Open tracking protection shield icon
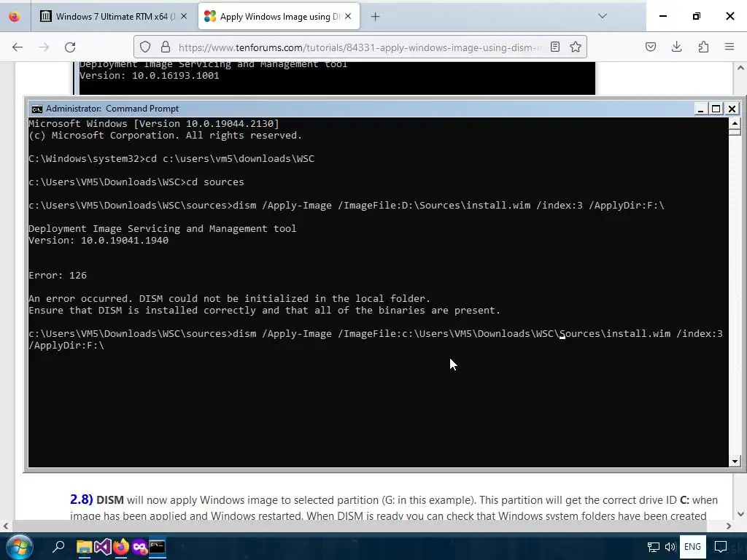 point(145,47)
